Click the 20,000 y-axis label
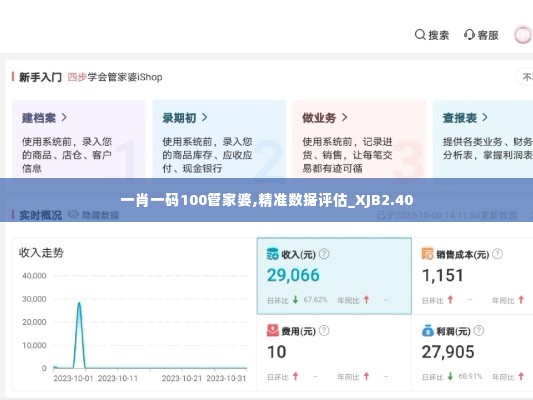 (34, 322)
